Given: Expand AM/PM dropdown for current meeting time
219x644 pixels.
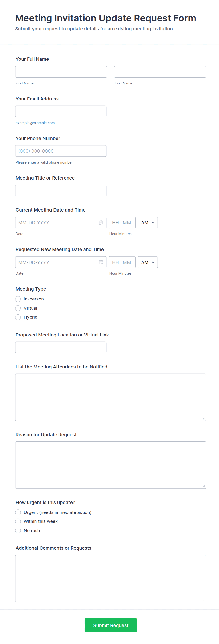Looking at the screenshot, I should tap(148, 223).
